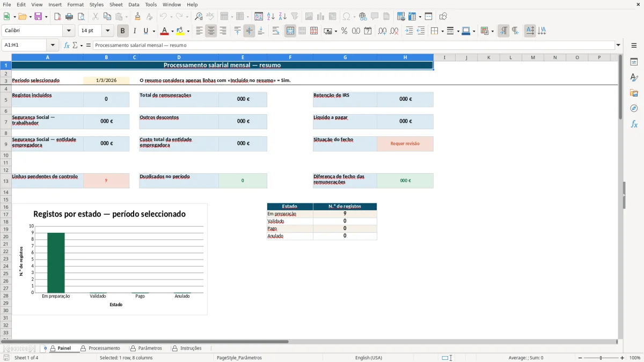Insert a hyperlink with the globe icon

363,17
